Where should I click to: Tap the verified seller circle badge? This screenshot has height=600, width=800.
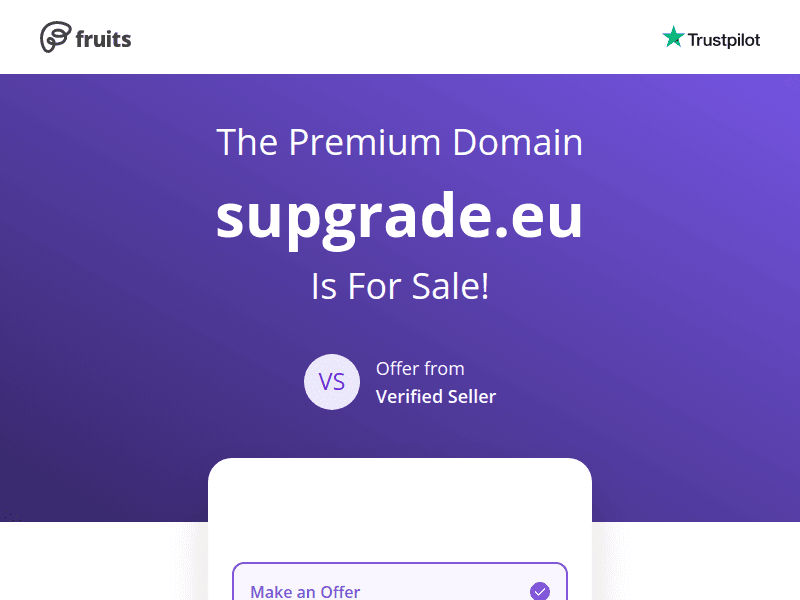pyautogui.click(x=332, y=382)
